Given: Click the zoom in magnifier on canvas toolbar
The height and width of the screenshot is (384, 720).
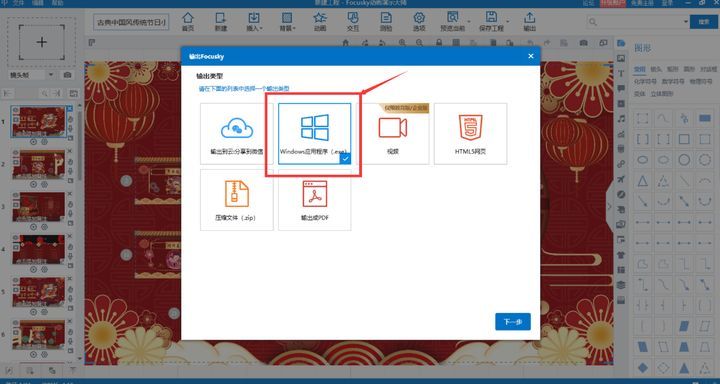Looking at the screenshot, I should (402, 43).
